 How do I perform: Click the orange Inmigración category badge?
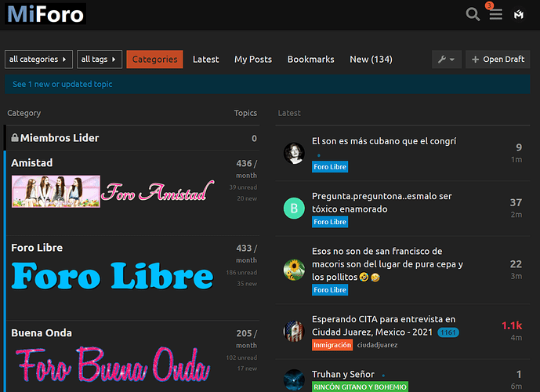tap(332, 345)
